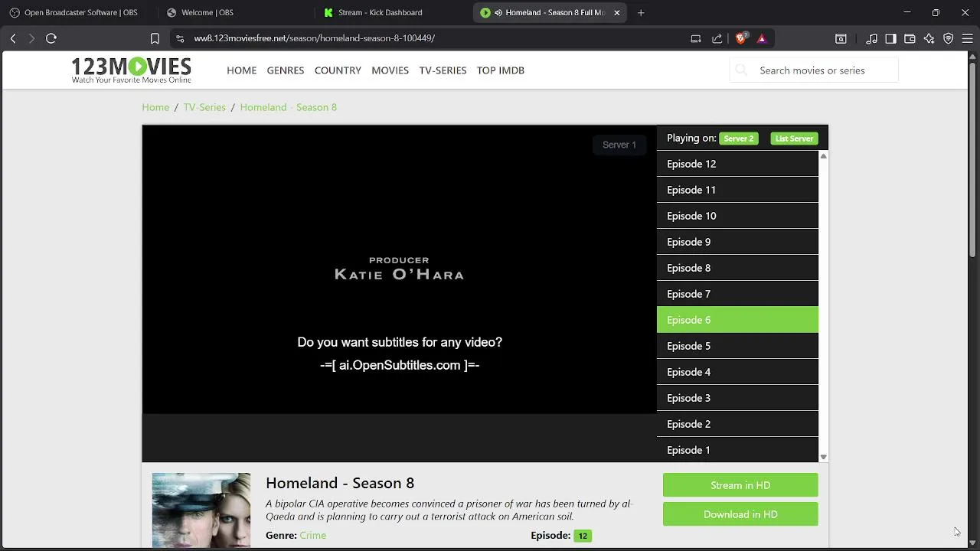
Task: Click the Homeland - Season 8 title
Action: pyautogui.click(x=340, y=483)
